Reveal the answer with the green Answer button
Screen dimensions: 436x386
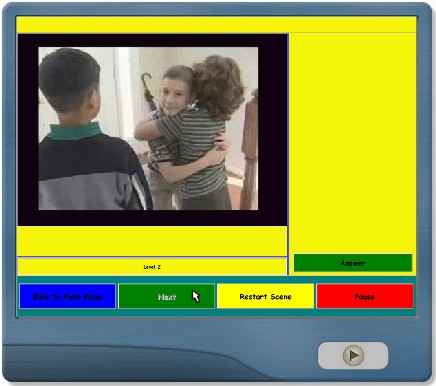click(x=353, y=263)
